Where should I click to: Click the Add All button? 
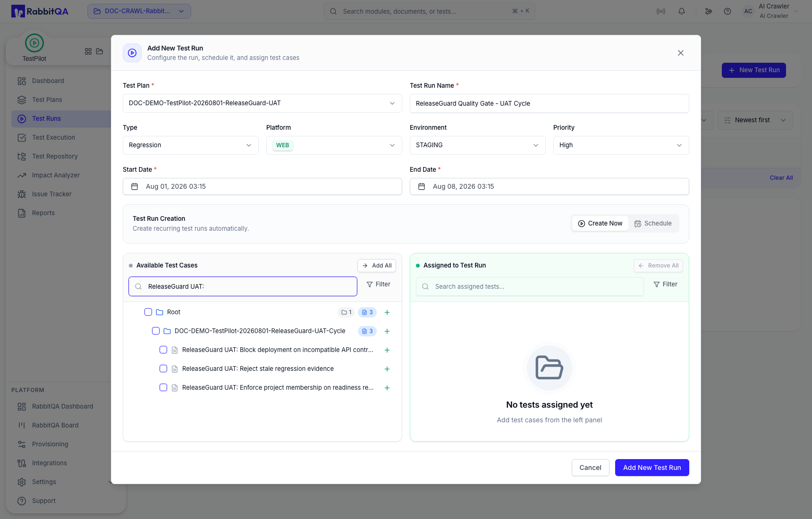tap(377, 266)
